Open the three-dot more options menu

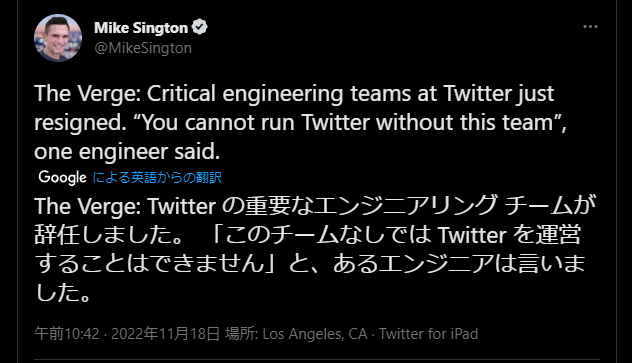[590, 27]
